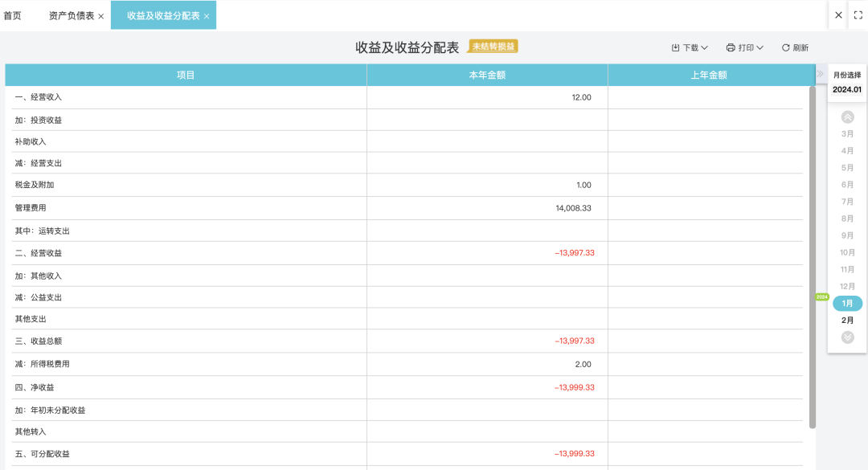Viewport: 868px width, 470px height.
Task: Select 3月 in the month list
Action: point(848,134)
